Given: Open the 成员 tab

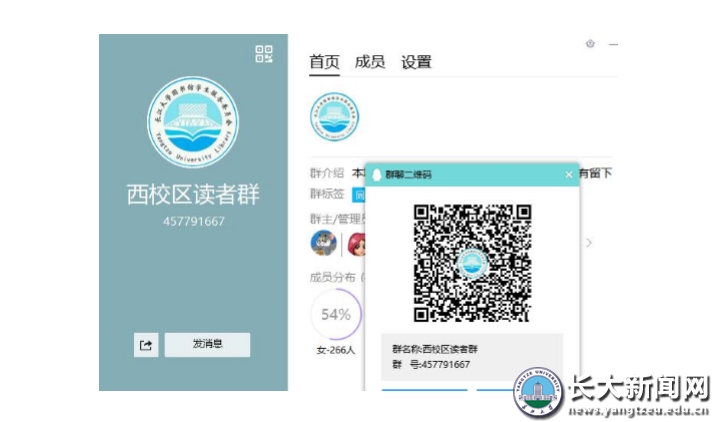Looking at the screenshot, I should tap(370, 62).
